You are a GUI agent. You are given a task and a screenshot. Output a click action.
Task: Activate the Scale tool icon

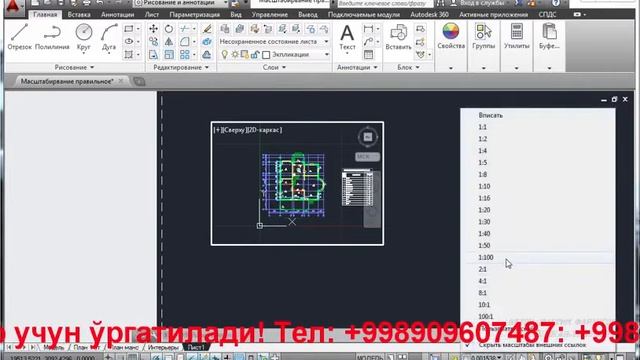click(169, 54)
